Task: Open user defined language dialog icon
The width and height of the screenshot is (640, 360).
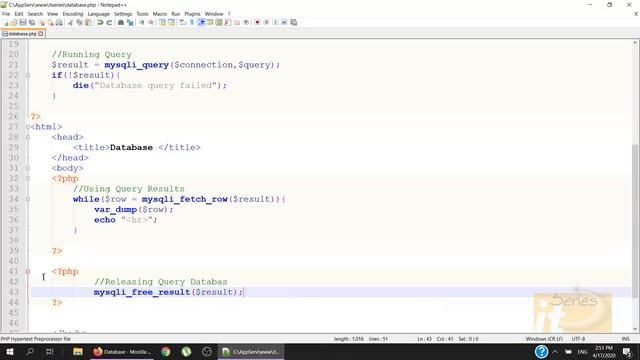Action: (210, 22)
